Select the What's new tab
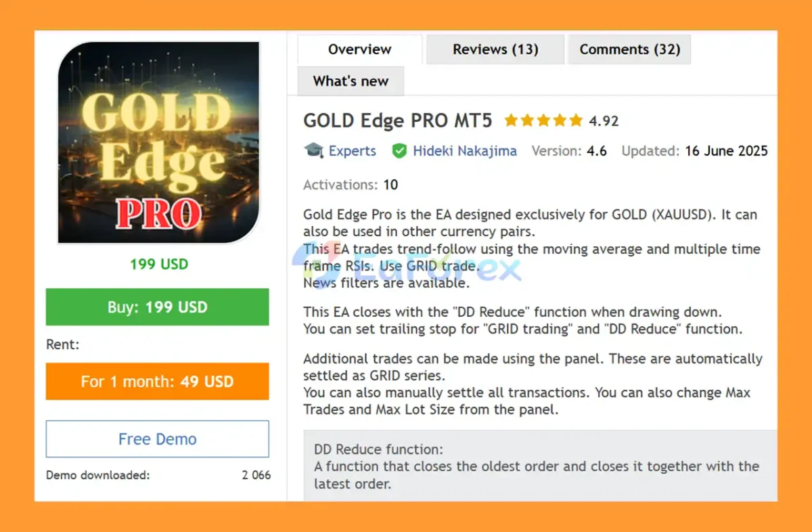 [x=351, y=81]
